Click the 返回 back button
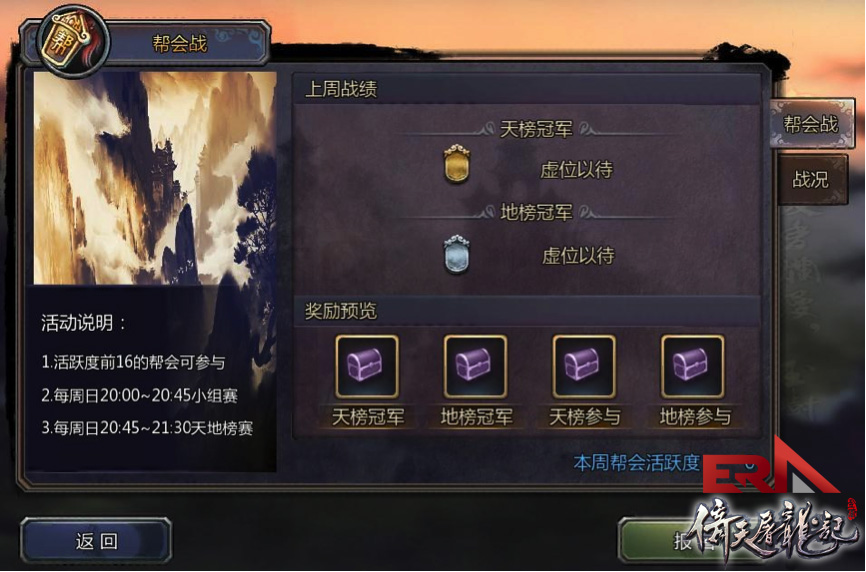The height and width of the screenshot is (572, 866). tap(96, 541)
